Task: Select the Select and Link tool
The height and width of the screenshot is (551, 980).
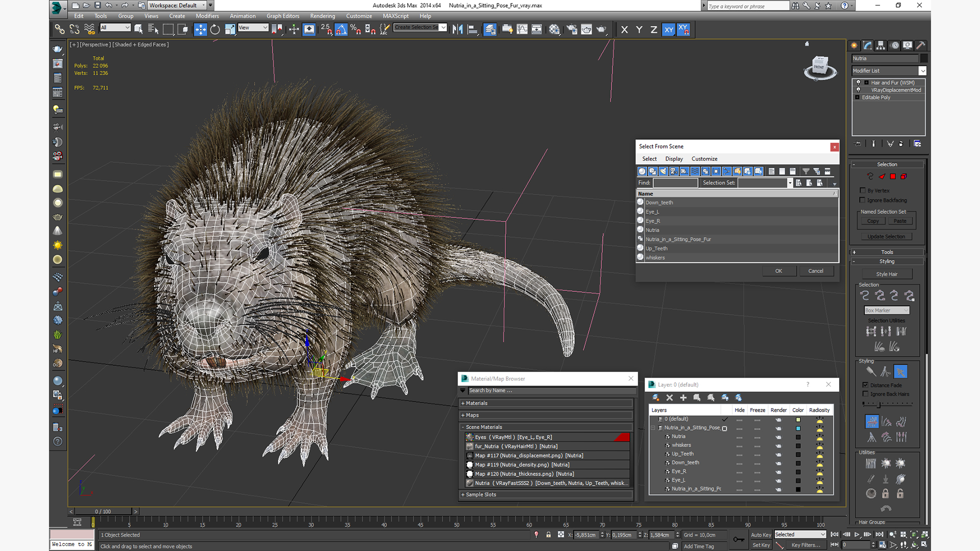Action: 60,29
